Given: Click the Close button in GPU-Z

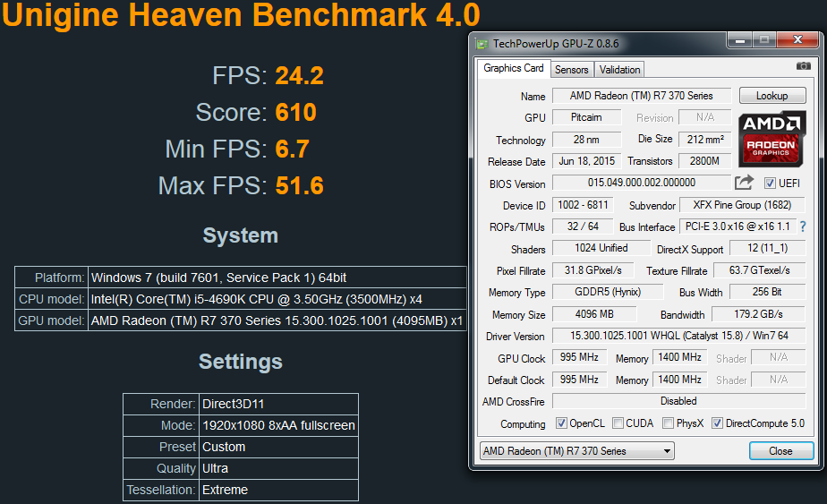Looking at the screenshot, I should point(780,451).
